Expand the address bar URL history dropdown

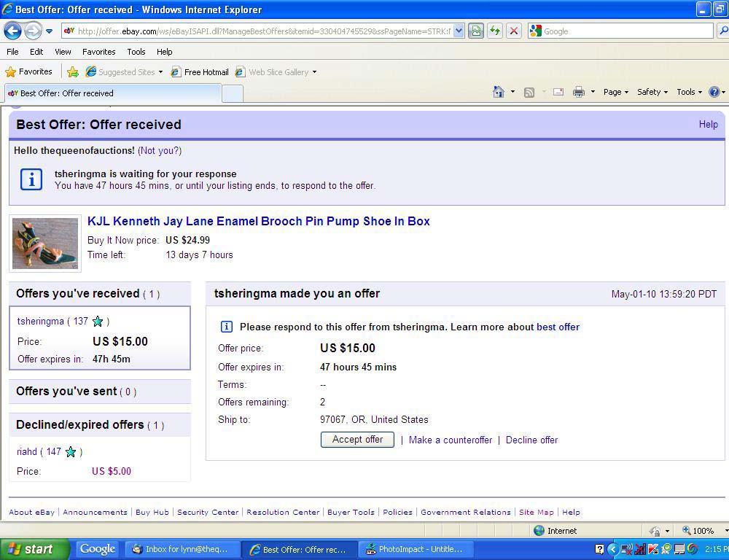click(x=459, y=31)
